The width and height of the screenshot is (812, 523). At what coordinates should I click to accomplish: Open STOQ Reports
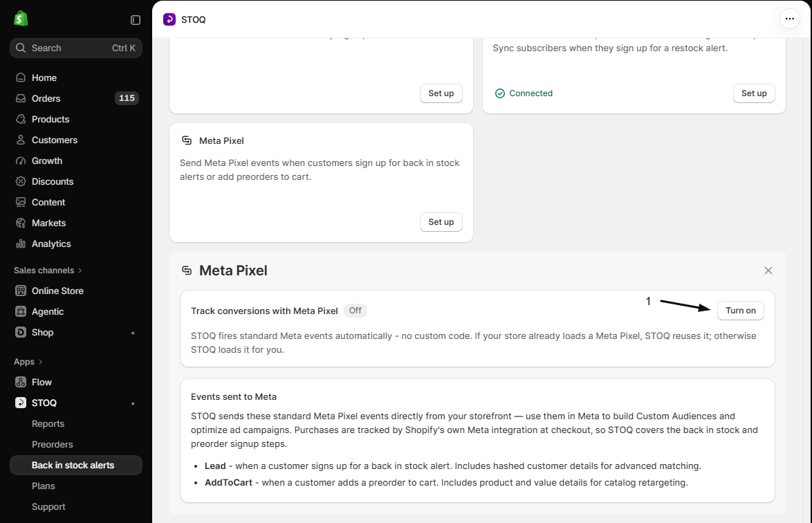[76, 423]
